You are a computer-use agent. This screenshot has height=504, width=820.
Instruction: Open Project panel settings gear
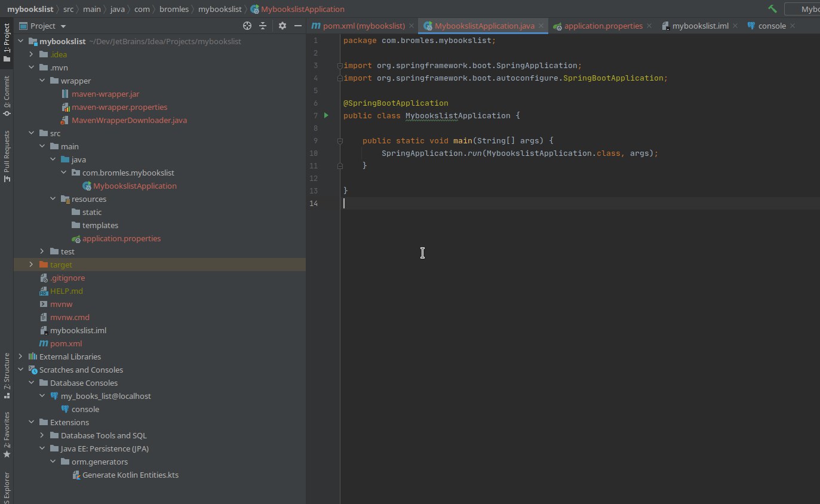point(282,26)
